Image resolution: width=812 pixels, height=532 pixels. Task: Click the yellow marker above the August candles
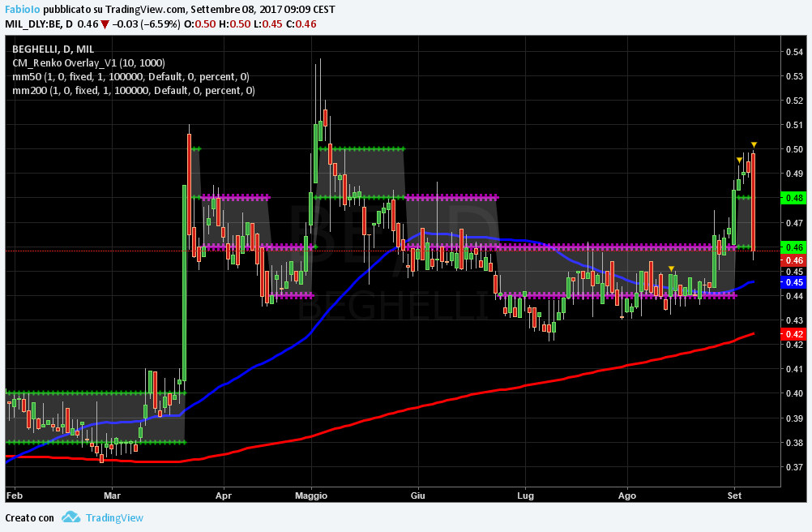671,269
